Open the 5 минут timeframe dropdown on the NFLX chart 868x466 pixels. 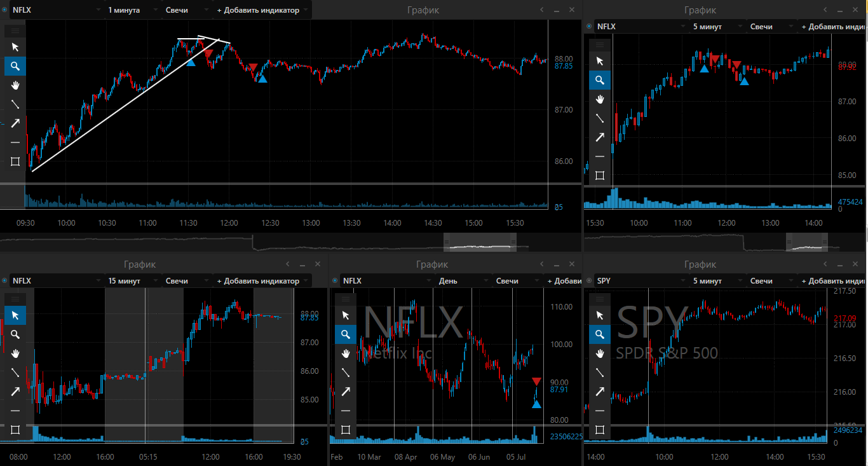click(717, 27)
